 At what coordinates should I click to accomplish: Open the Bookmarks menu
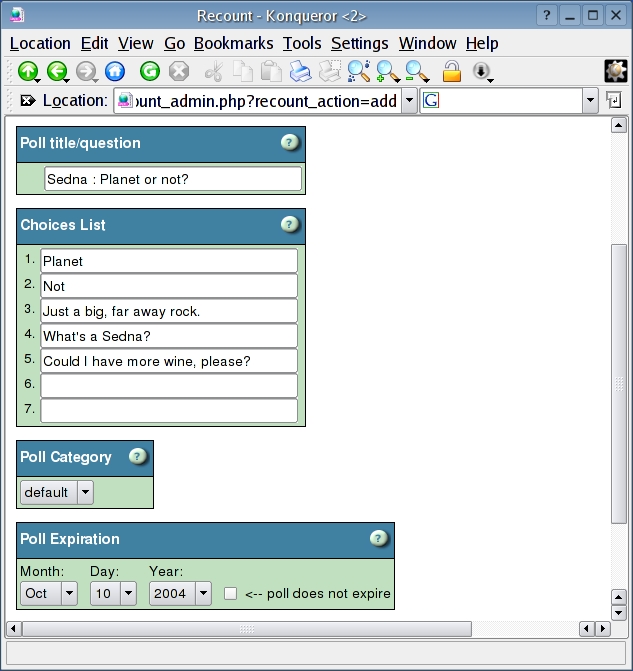233,44
